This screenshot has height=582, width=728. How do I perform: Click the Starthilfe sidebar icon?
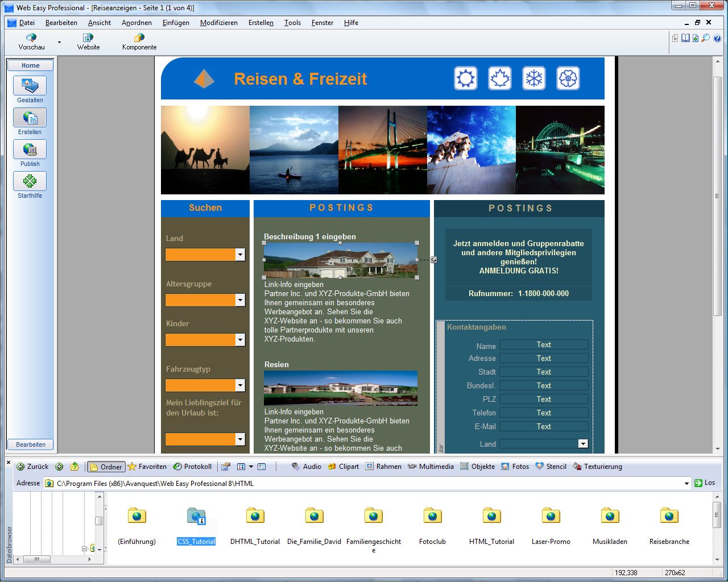(30, 182)
